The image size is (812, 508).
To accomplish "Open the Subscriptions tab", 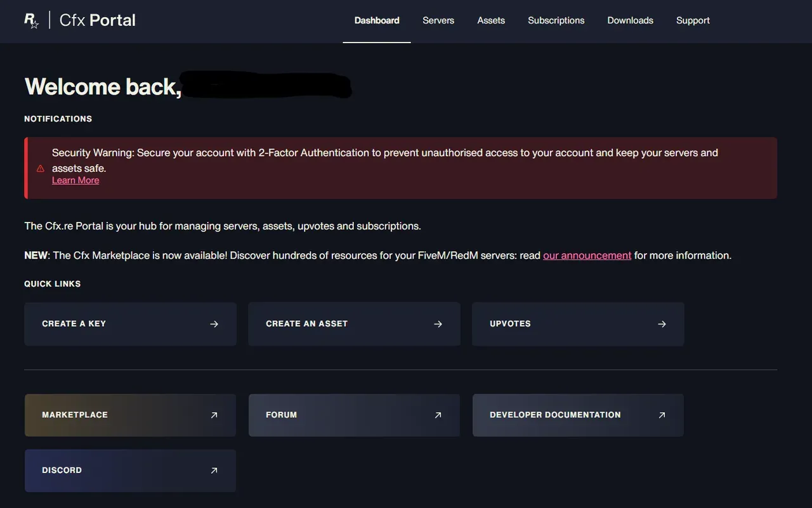I will pos(556,20).
